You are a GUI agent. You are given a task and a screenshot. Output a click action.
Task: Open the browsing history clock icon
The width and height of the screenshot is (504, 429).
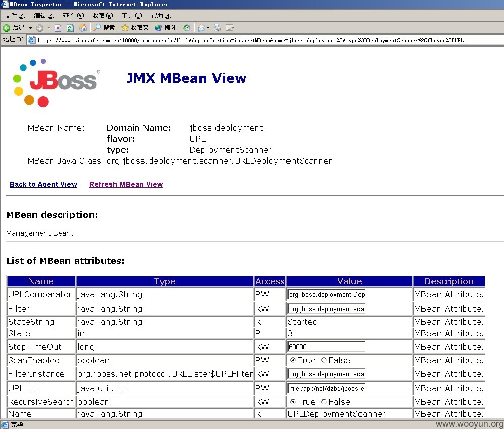(x=186, y=28)
